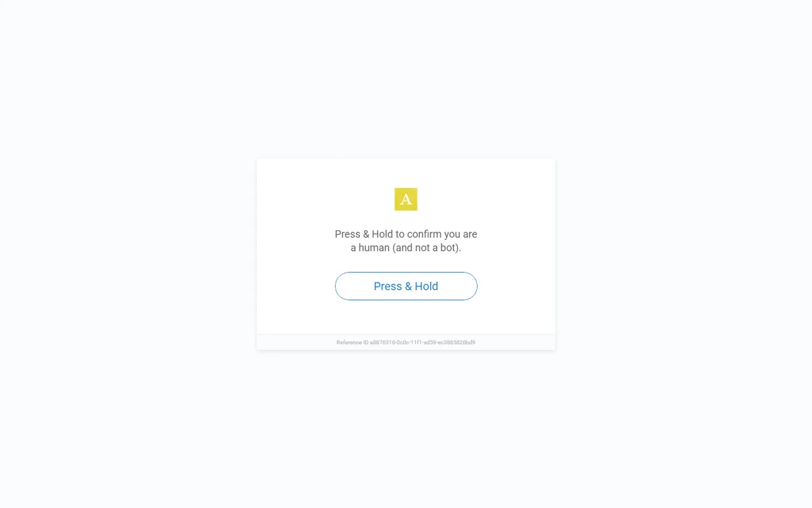Screen dimensions: 812x508
Task: Click the yellow "A" logo icon
Action: pos(406,199)
